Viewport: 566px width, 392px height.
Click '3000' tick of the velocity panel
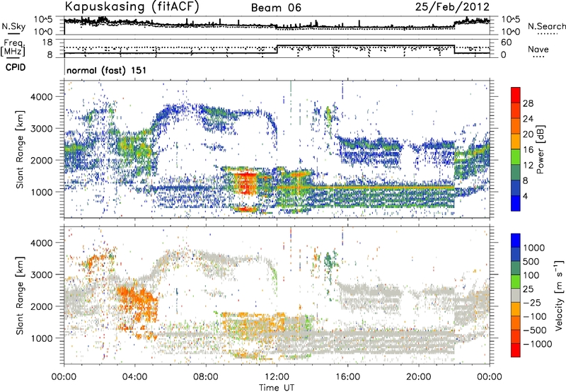point(42,275)
